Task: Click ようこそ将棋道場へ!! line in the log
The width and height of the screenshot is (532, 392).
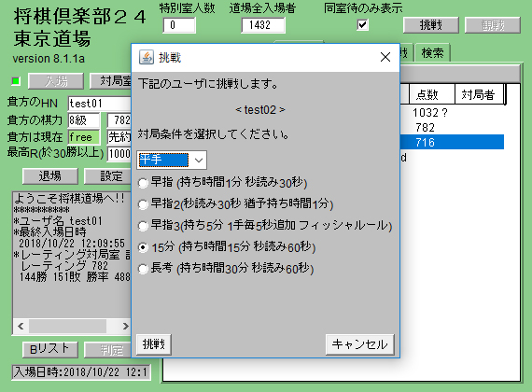Action: 69,198
